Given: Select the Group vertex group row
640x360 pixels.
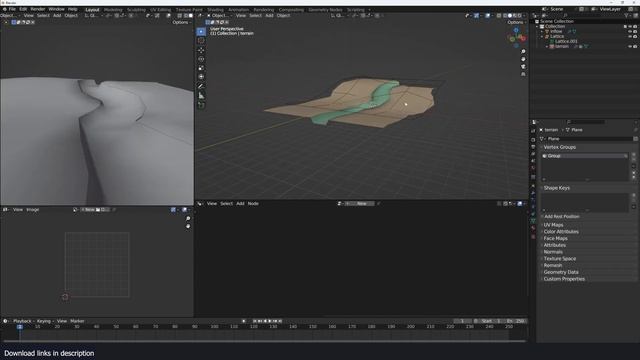Looking at the screenshot, I should pyautogui.click(x=585, y=156).
